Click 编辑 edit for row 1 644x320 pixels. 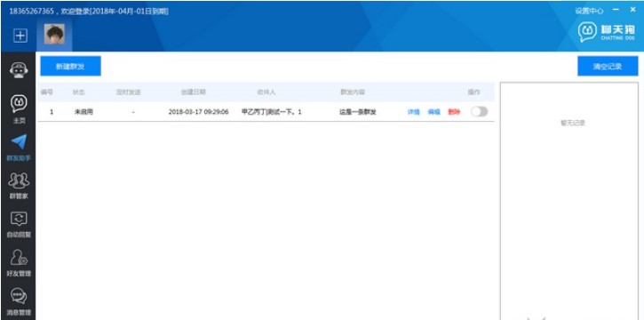tap(433, 112)
